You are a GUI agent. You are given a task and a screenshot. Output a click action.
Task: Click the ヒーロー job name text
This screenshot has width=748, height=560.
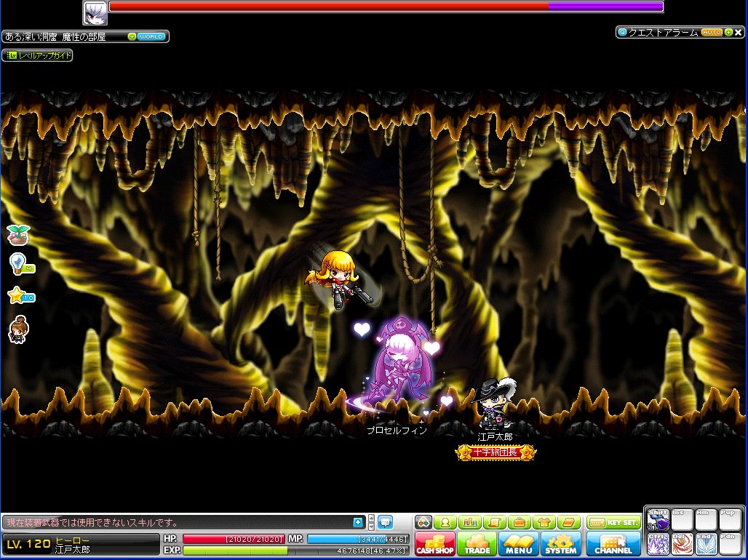73,540
